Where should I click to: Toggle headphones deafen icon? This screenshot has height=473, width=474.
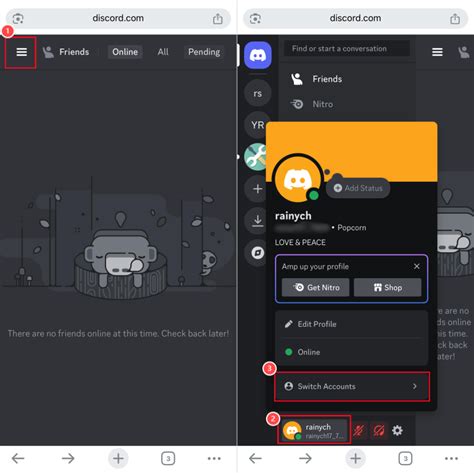pos(379,430)
